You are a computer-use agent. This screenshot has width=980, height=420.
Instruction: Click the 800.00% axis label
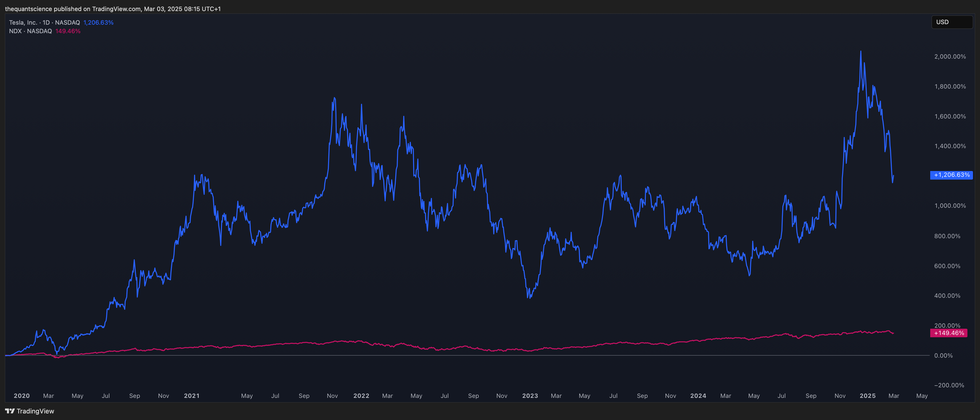947,236
